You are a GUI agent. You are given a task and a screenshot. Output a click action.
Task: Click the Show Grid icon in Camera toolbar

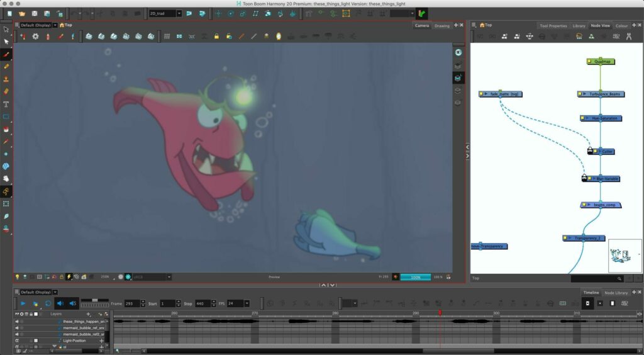coord(167,37)
